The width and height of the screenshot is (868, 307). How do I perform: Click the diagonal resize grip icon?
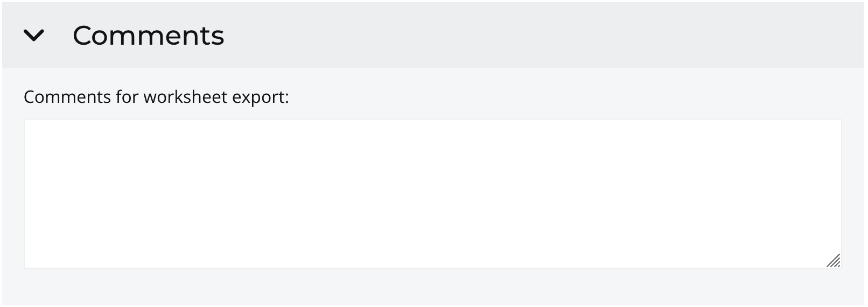[x=833, y=261]
